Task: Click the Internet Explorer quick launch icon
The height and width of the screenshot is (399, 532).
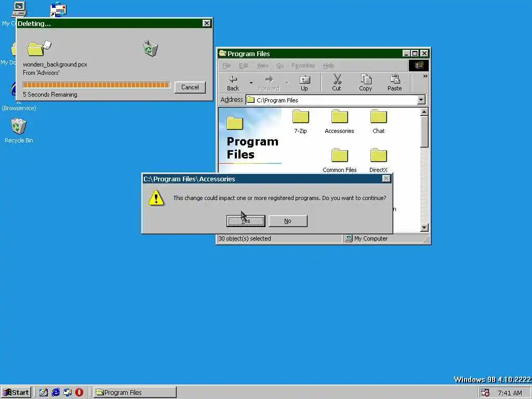Action: point(56,393)
